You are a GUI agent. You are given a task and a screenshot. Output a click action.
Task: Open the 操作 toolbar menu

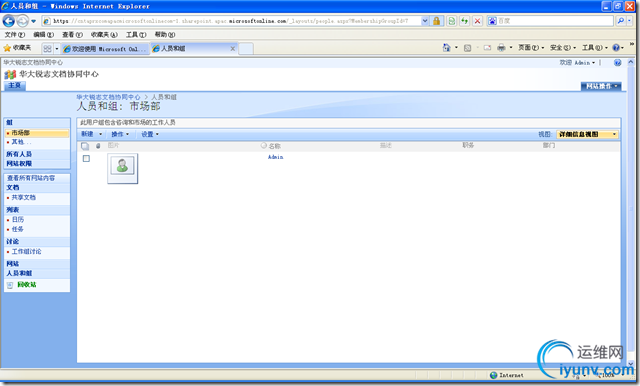[x=120, y=134]
